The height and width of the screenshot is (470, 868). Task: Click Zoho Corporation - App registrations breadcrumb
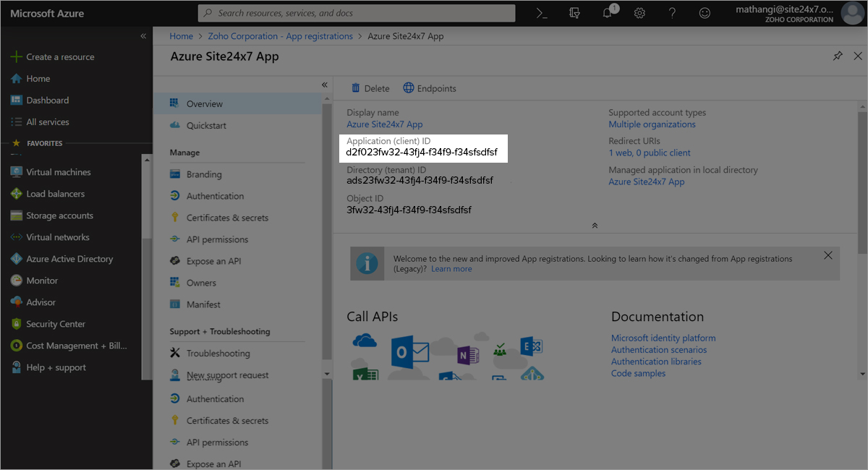[x=280, y=35]
